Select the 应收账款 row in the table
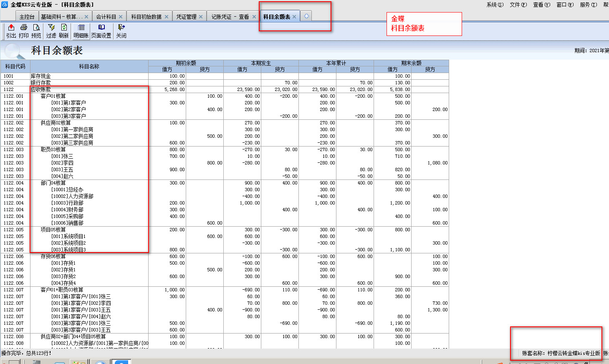609x364 pixels. click(41, 89)
